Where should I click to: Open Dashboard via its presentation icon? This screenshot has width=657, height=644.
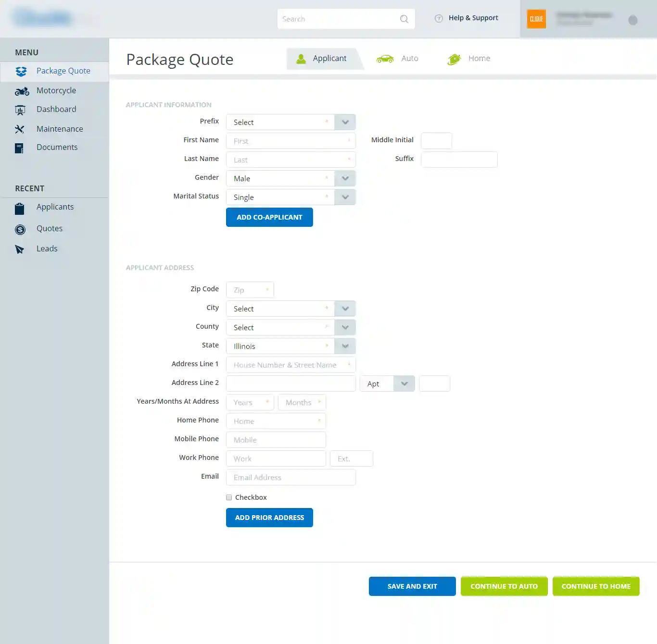[x=20, y=110]
